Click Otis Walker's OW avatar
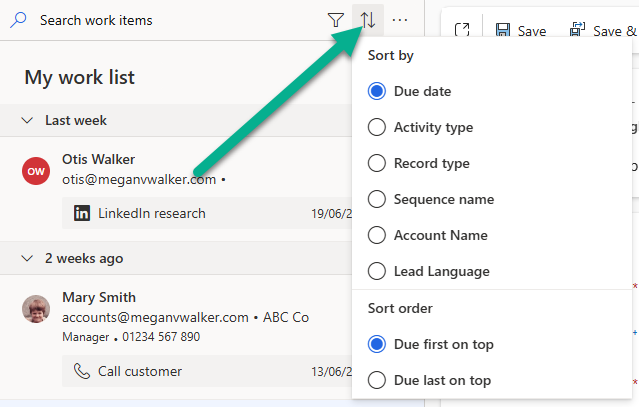The image size is (639, 407). click(x=36, y=170)
